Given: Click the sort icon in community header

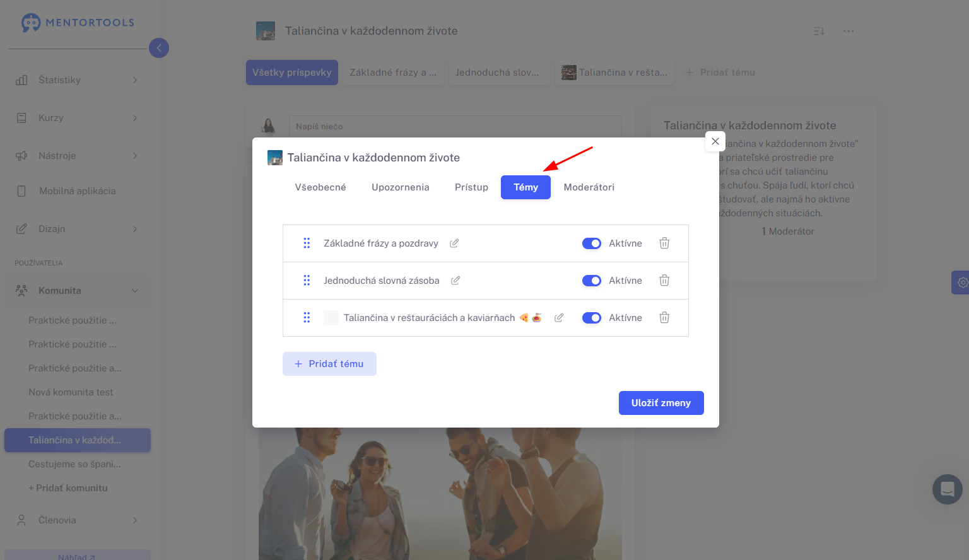Looking at the screenshot, I should tap(819, 31).
